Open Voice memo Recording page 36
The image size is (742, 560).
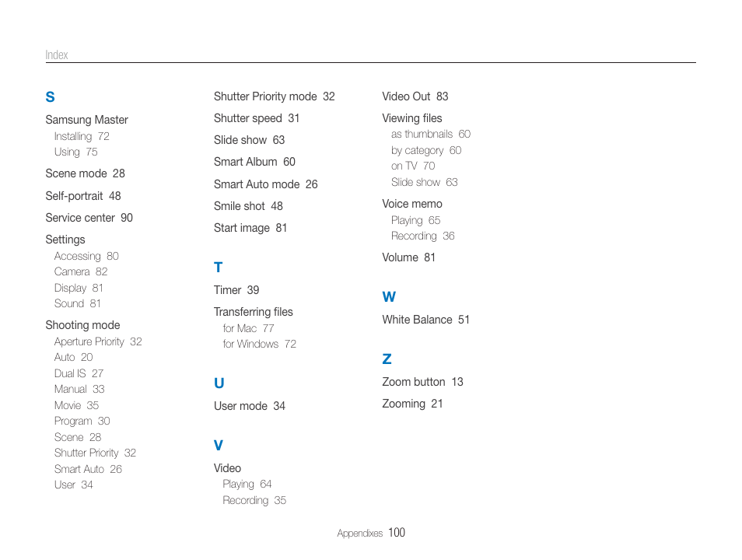(422, 236)
